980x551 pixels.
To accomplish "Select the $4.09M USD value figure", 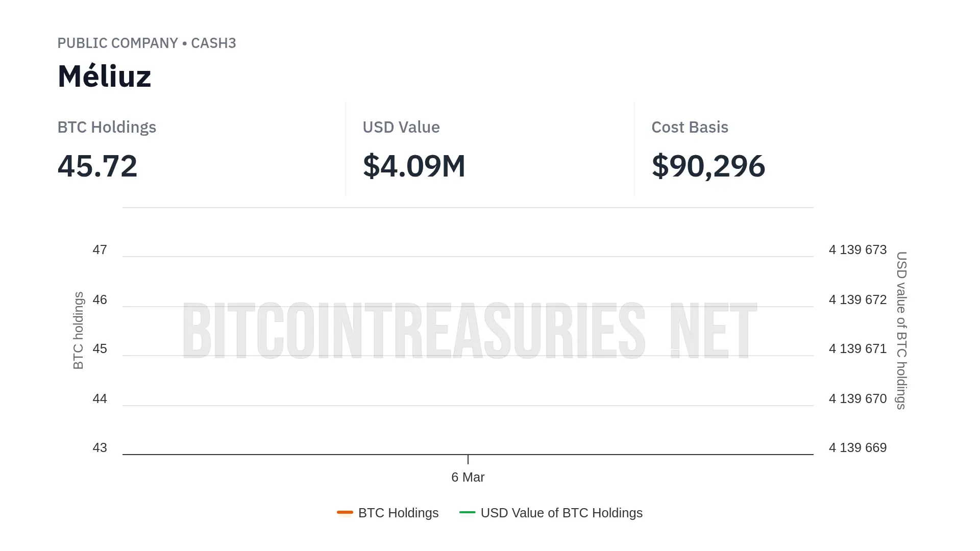I will click(414, 166).
